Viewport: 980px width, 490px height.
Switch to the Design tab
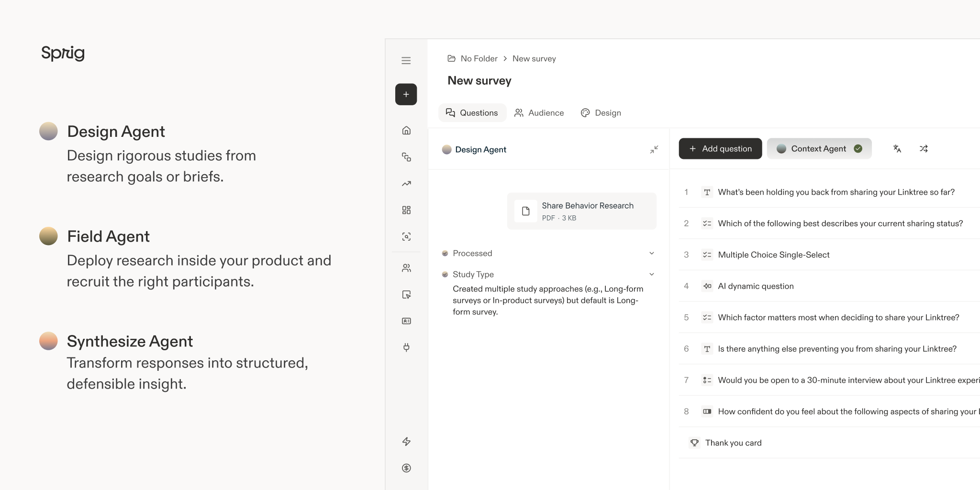601,112
